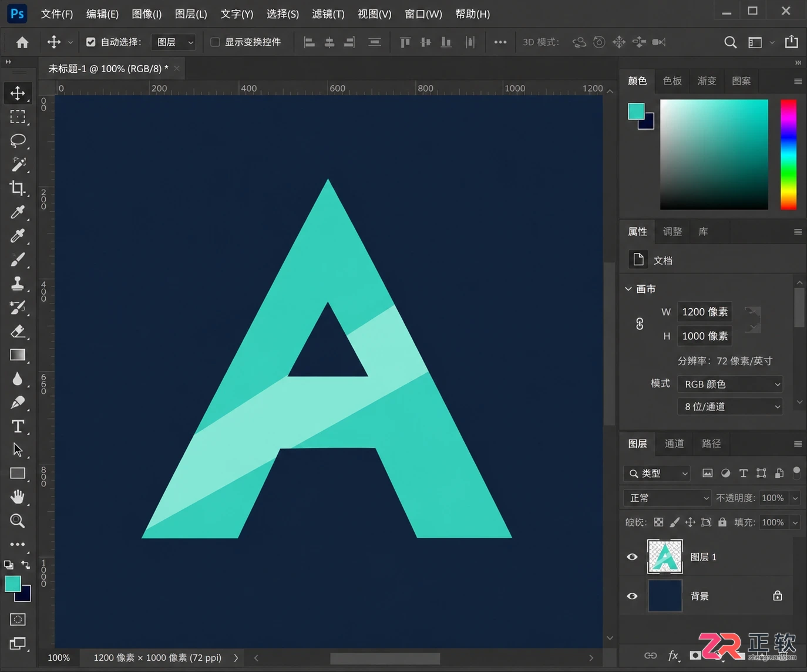Hide the 背景 layer eye icon
This screenshot has height=672, width=807.
coord(632,596)
